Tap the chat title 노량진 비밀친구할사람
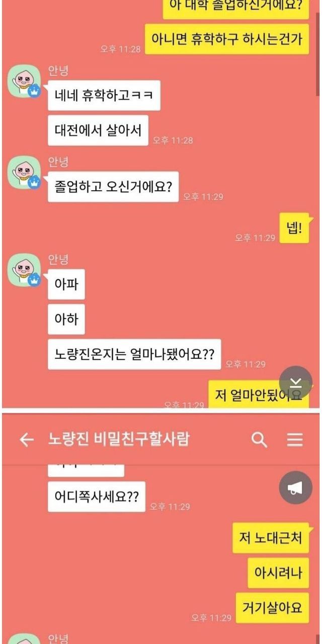Viewport: 322px width, 644px height. [119, 439]
